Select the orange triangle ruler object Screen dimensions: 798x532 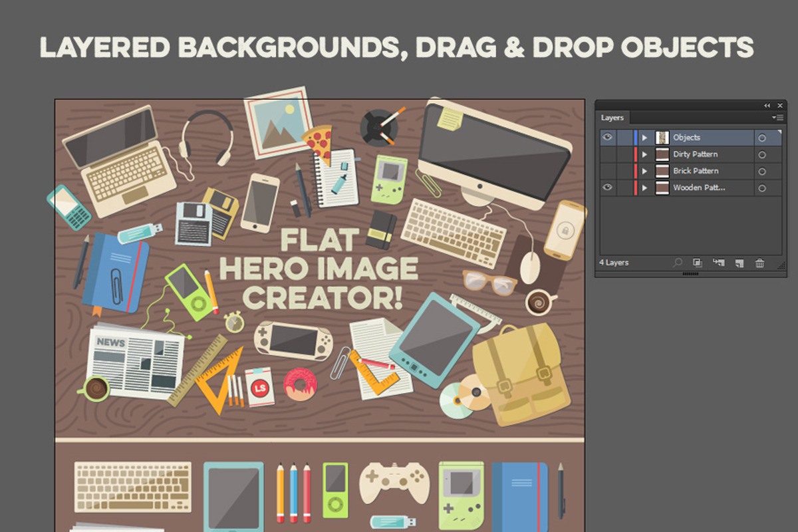point(219,382)
